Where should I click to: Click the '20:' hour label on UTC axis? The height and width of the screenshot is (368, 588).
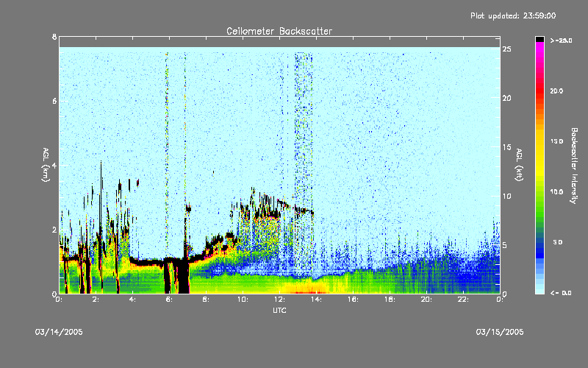(x=426, y=300)
